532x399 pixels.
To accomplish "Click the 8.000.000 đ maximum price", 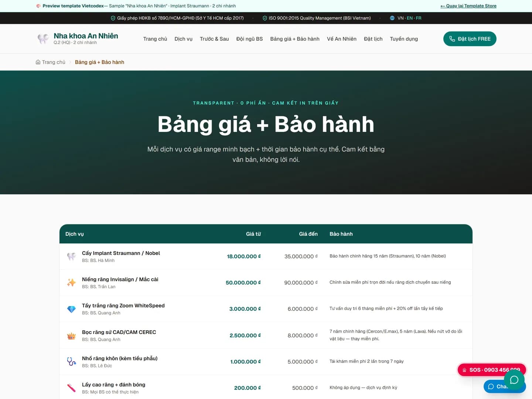I will [x=303, y=335].
